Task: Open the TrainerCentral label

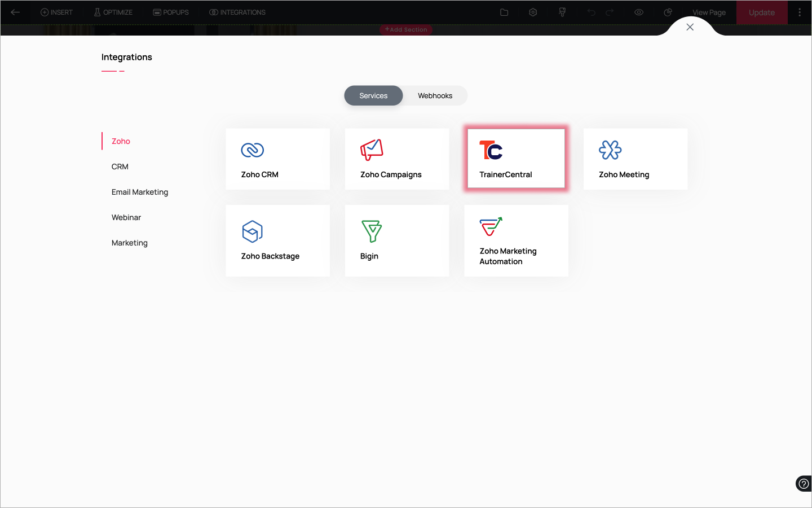Action: [x=506, y=174]
